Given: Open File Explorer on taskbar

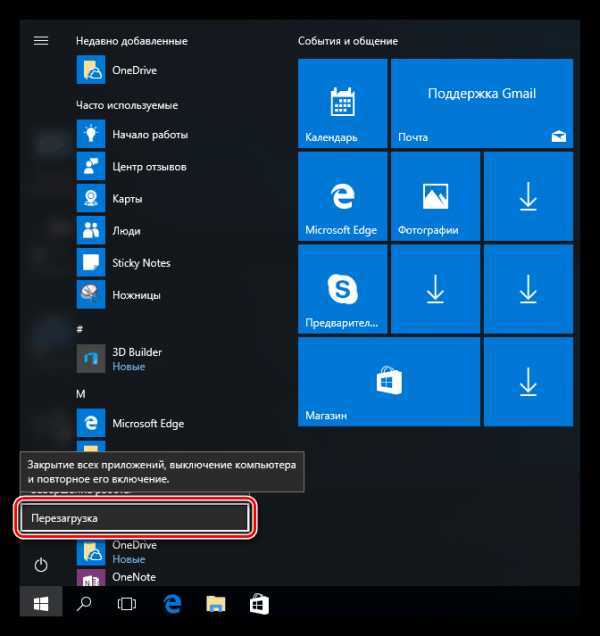Looking at the screenshot, I should click(216, 604).
